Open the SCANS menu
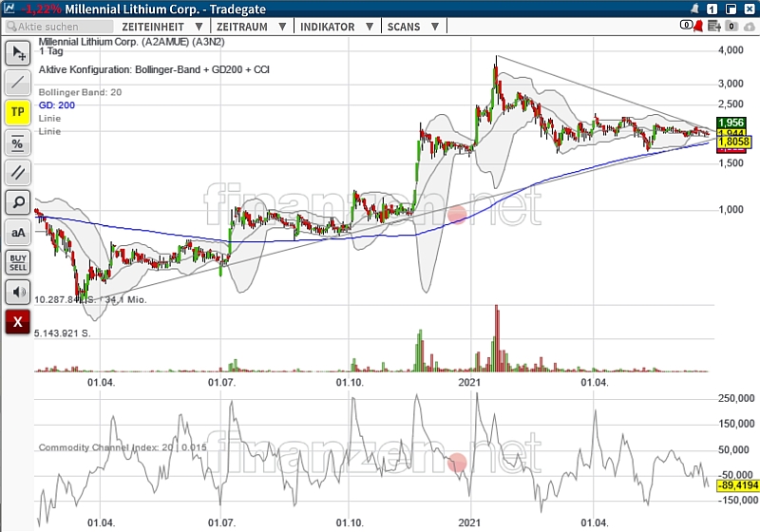Screen dimensions: 760x532 point(411,28)
